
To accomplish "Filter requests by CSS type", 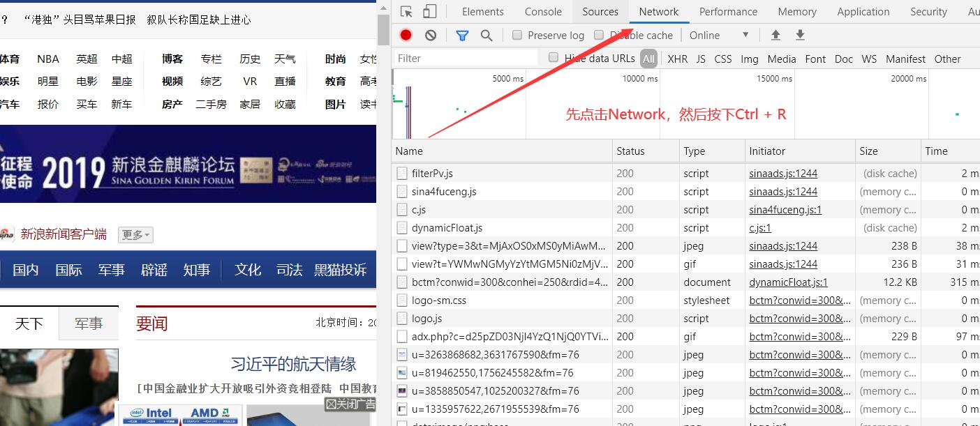I will [x=723, y=59].
